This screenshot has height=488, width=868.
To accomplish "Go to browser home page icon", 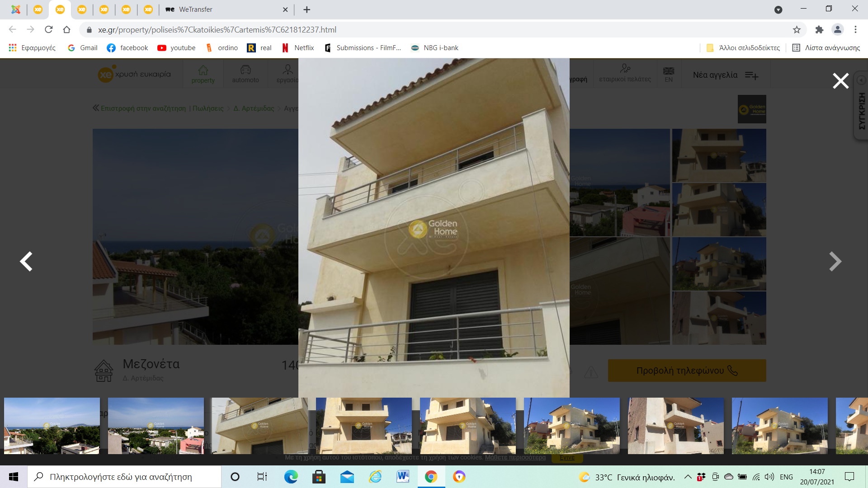I will (67, 30).
